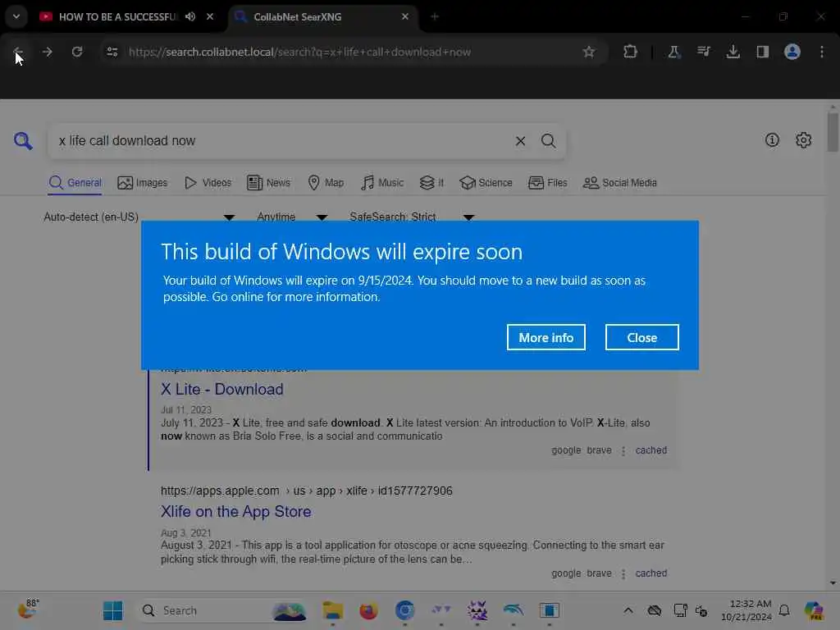Image resolution: width=840 pixels, height=630 pixels.
Task: Open media controls toolbar icon
Action: (x=703, y=52)
